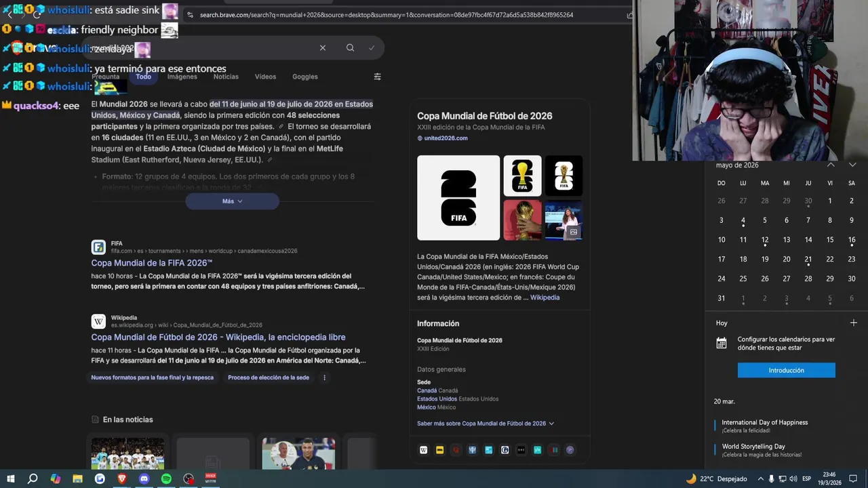Open Copilot from the taskbar
Screen dimensions: 868x488
click(x=56, y=479)
